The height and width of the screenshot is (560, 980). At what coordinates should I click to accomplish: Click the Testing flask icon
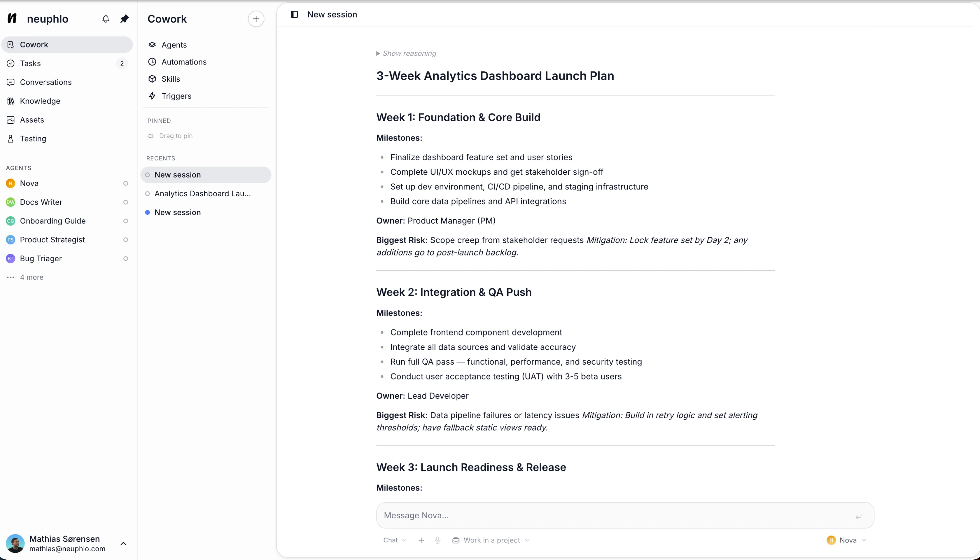11,139
